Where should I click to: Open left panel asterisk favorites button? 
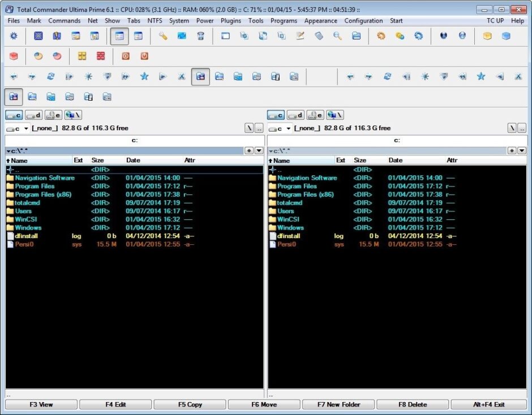(249, 150)
